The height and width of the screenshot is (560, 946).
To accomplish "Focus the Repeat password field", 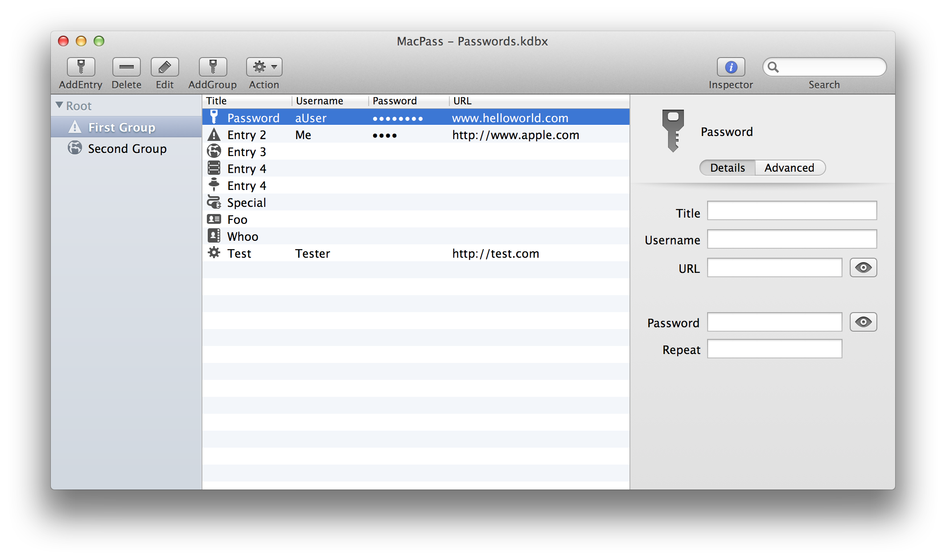I will click(x=774, y=349).
